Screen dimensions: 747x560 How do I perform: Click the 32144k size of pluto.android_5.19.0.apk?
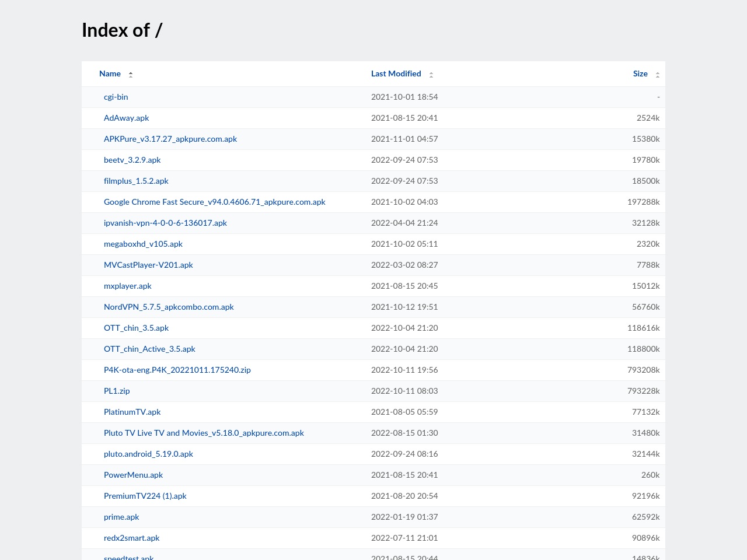[645, 454]
